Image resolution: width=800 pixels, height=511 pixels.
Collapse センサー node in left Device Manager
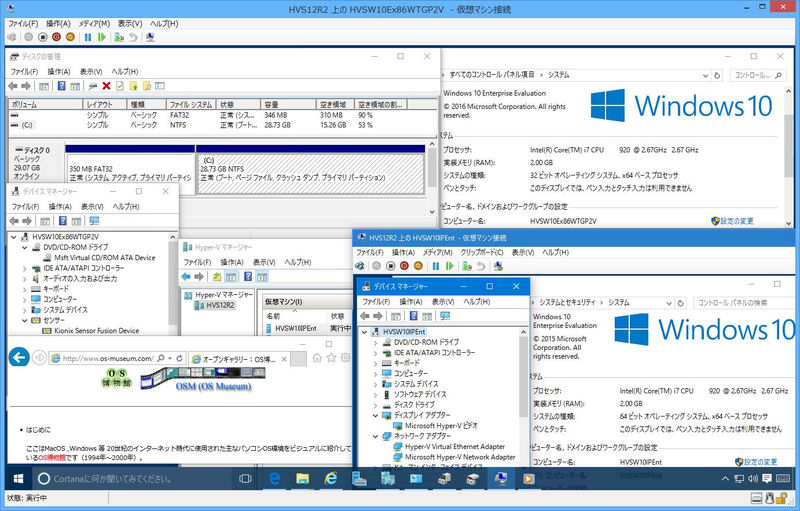(x=24, y=320)
